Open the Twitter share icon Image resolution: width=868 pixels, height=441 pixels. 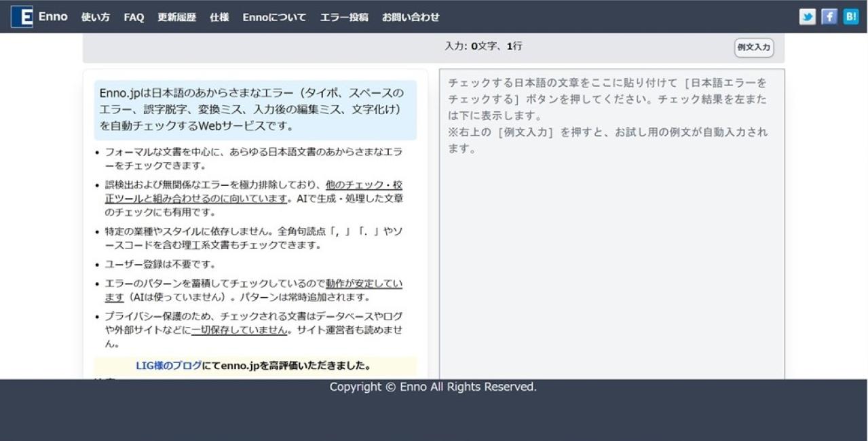(x=807, y=17)
